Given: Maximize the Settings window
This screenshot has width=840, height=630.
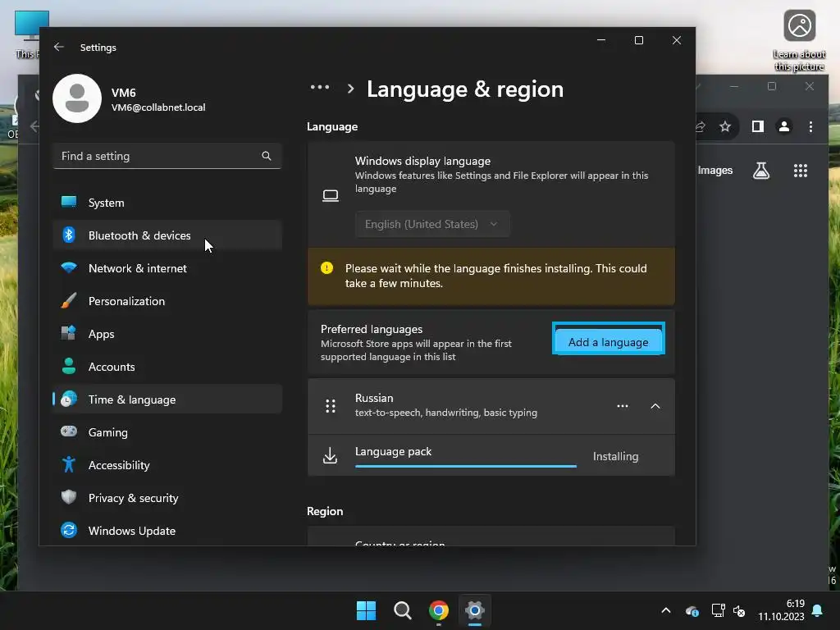Looking at the screenshot, I should tap(638, 40).
